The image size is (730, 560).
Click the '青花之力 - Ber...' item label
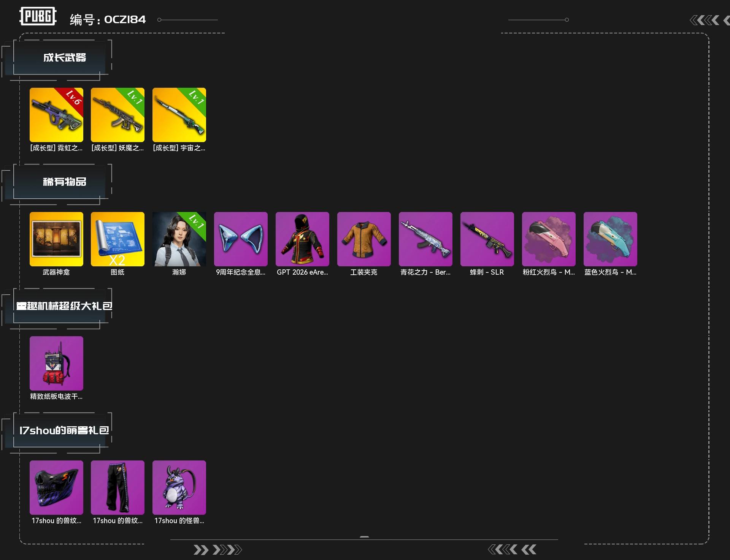425,272
